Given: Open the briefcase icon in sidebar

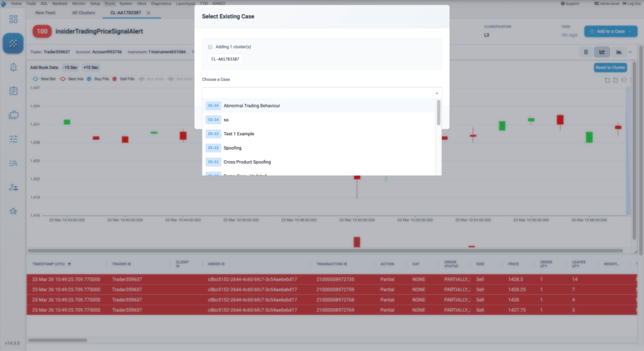Looking at the screenshot, I should (x=13, y=114).
